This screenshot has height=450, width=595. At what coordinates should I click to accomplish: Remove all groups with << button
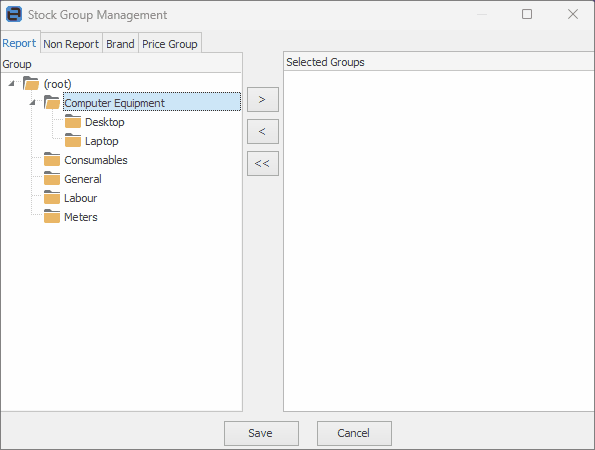coord(263,164)
